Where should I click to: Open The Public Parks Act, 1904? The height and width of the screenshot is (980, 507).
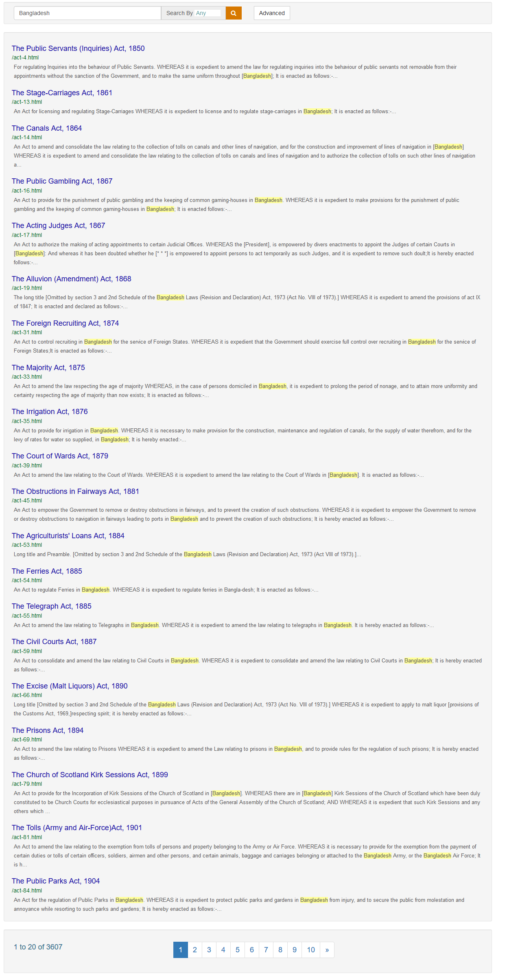56,881
